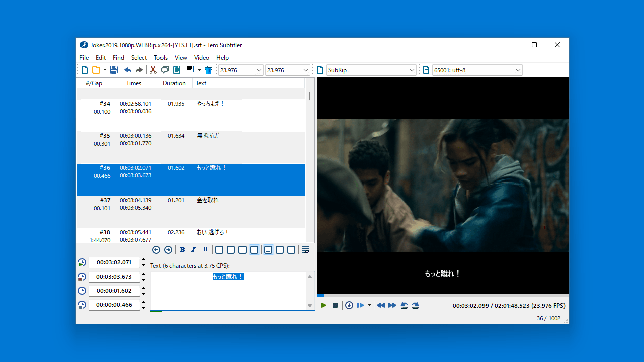Select subtitle row #35

click(x=191, y=147)
